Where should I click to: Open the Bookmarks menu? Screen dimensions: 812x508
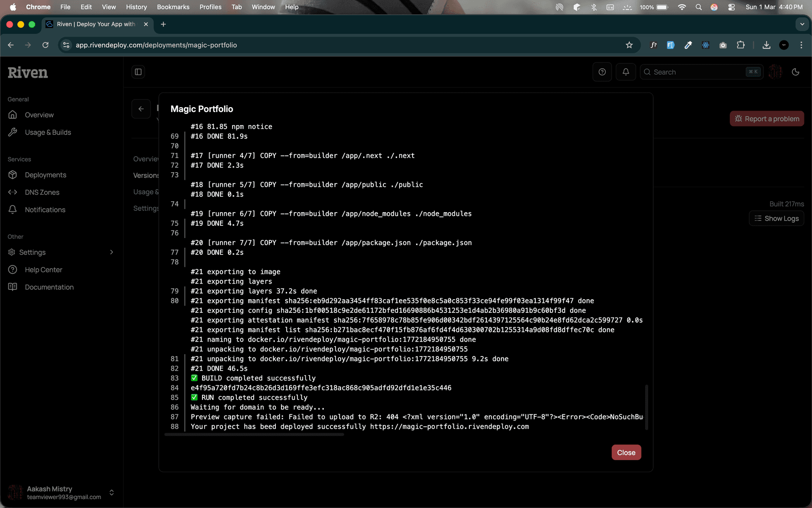pos(173,7)
